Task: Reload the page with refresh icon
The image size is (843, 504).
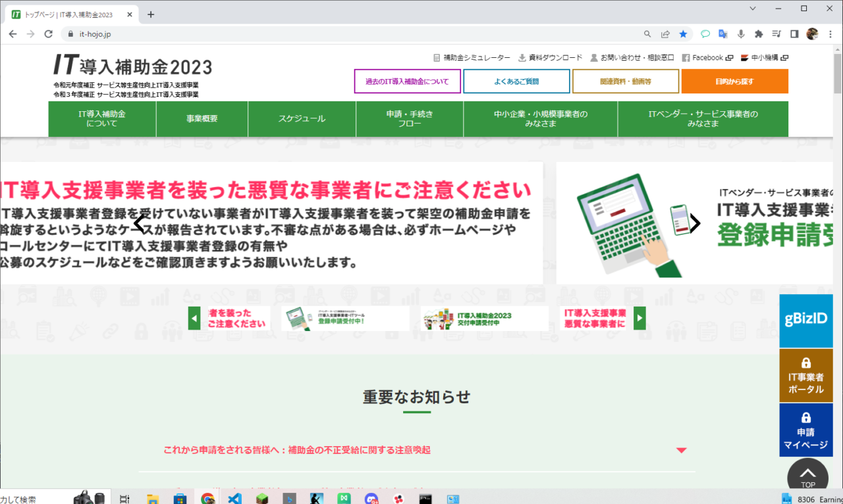Action: click(48, 34)
